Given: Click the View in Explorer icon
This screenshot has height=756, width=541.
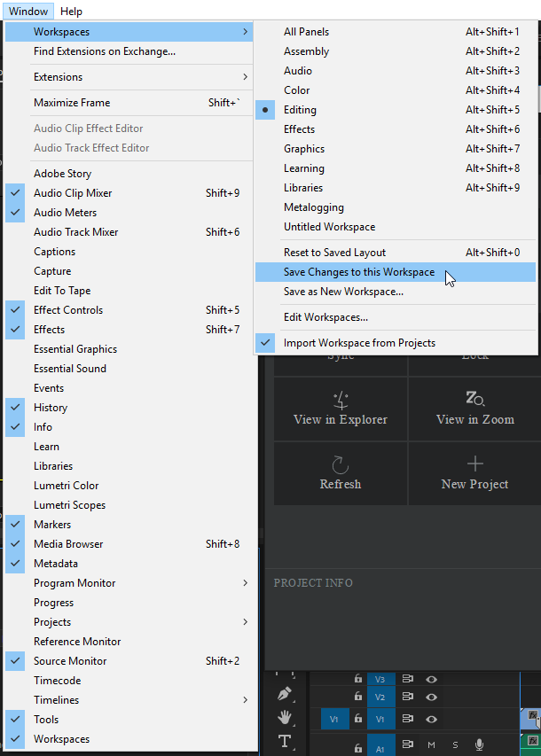Looking at the screenshot, I should point(341,401).
